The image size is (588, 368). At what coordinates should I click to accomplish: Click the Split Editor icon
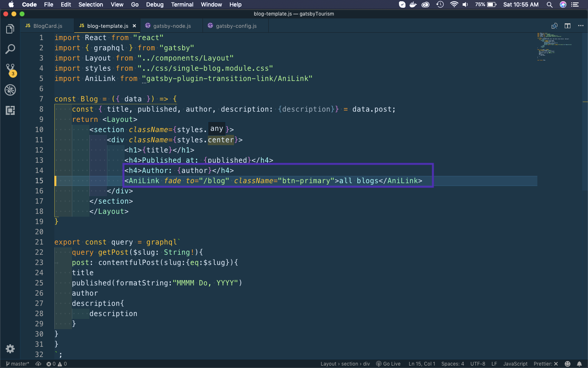click(x=568, y=26)
